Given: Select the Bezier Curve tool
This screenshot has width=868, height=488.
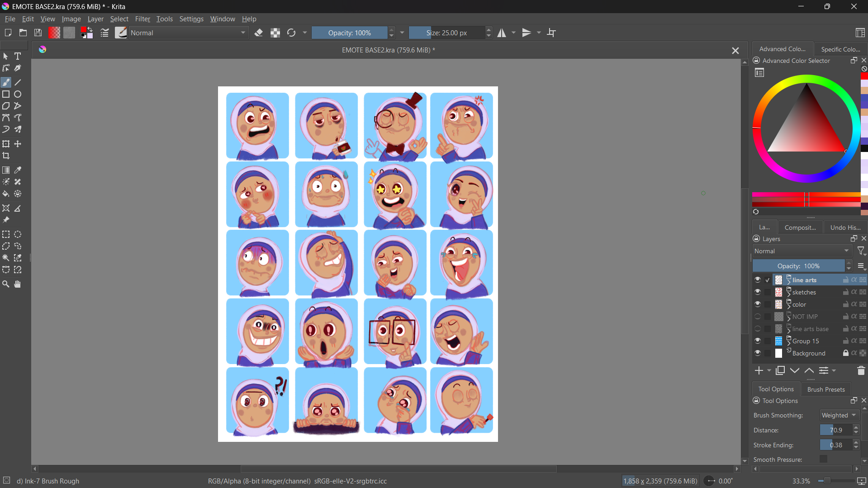Looking at the screenshot, I should pos(6,118).
